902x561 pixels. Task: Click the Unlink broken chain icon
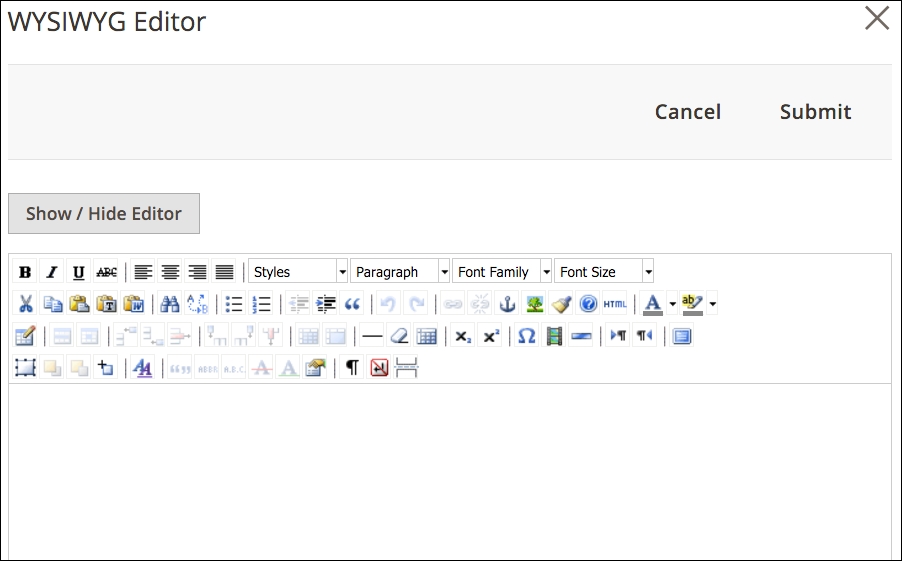[x=480, y=304]
